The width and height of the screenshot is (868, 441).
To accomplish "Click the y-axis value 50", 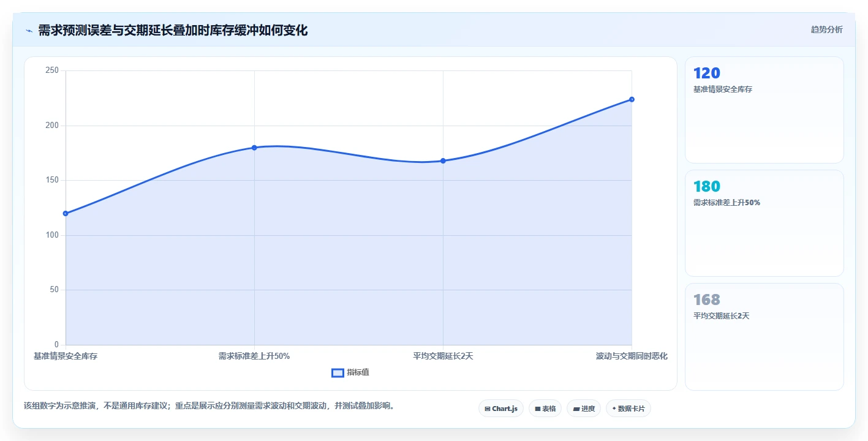I will point(54,290).
